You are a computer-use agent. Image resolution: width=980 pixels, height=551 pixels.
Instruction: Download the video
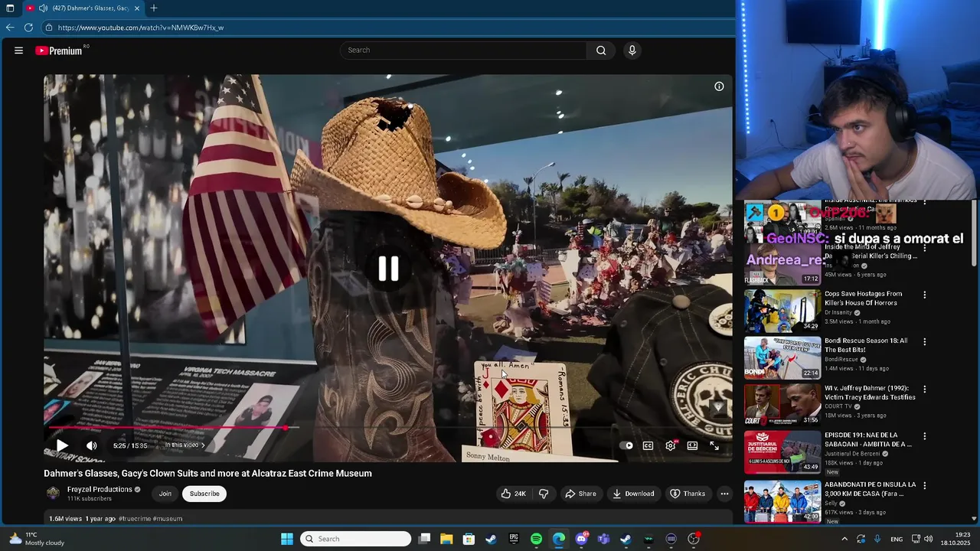click(633, 494)
